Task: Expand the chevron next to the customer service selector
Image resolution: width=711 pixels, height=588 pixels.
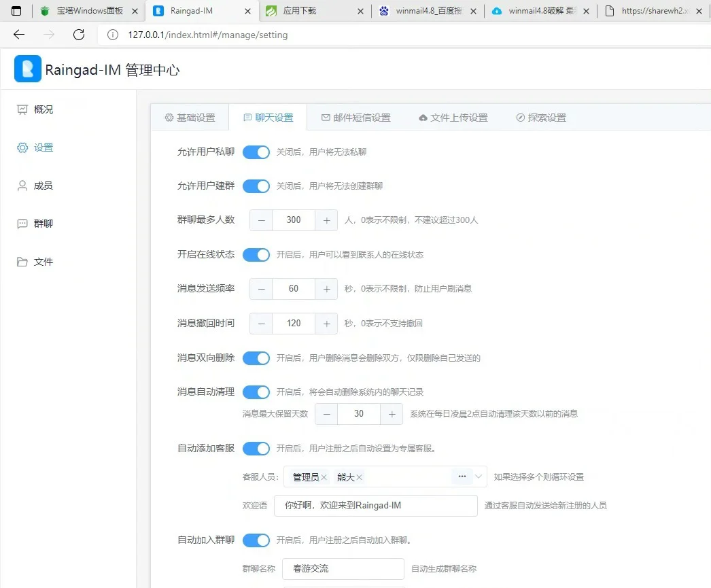Action: [479, 477]
